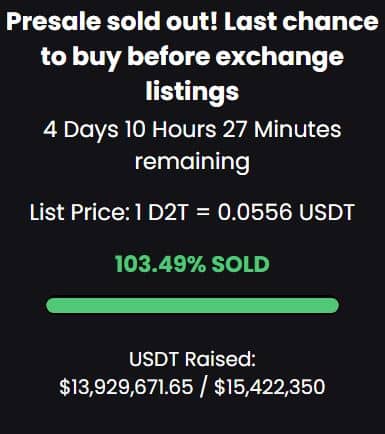This screenshot has height=434, width=385.
Task: Click the "27 Minutes" countdown value
Action: (282, 129)
